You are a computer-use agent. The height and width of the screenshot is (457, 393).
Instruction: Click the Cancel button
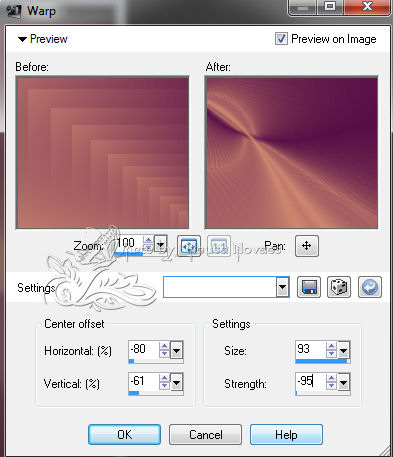point(205,435)
